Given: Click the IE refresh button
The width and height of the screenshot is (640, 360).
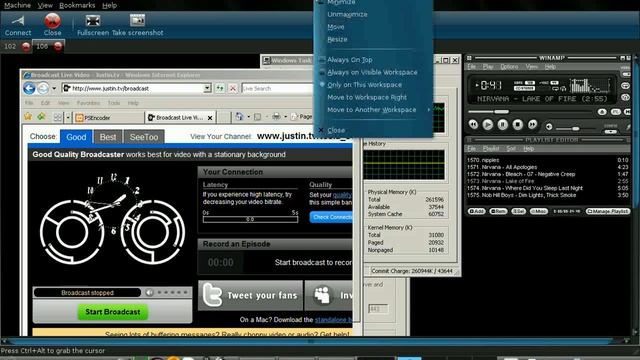Looking at the screenshot, I should click(x=220, y=88).
